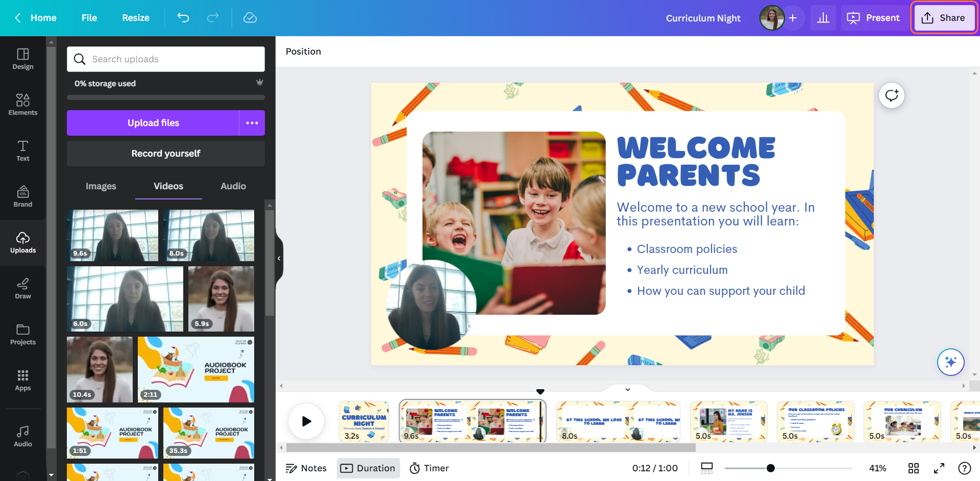The image size is (980, 481).
Task: Redo the last action
Action: coord(213,18)
